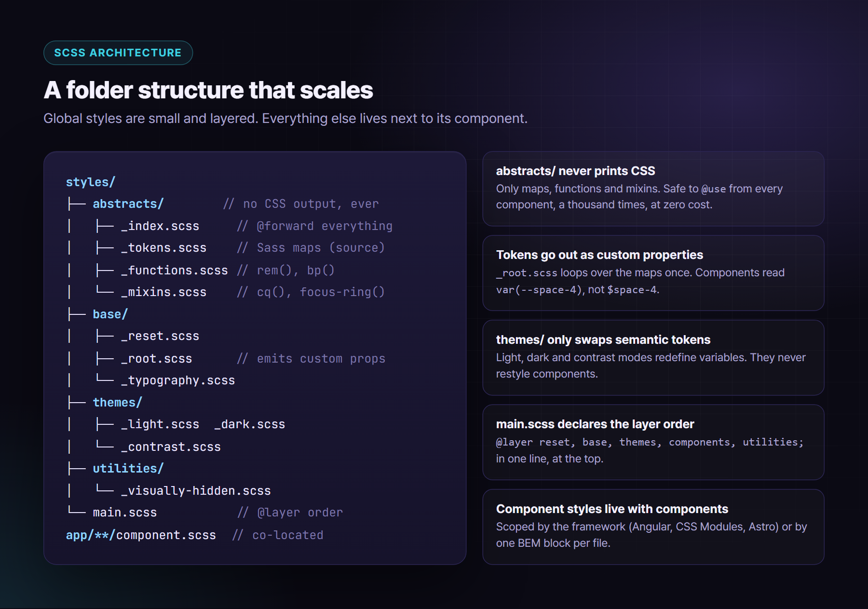Select the styles/ root folder
The width and height of the screenshot is (868, 609).
(91, 182)
